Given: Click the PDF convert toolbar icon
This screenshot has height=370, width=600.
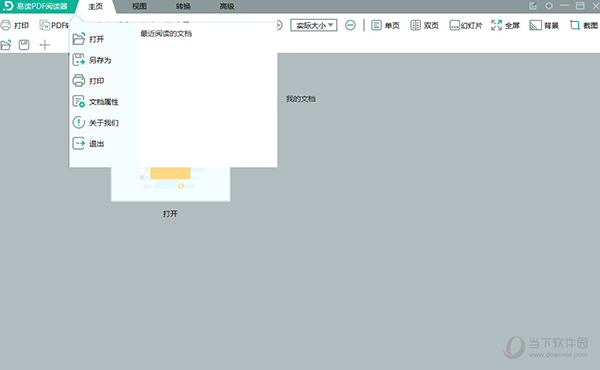Looking at the screenshot, I should [45, 25].
